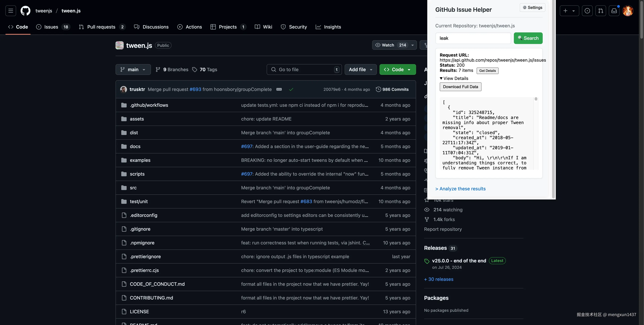The height and width of the screenshot is (325, 644).
Task: Open the hamburger navigation menu
Action: pos(11,11)
